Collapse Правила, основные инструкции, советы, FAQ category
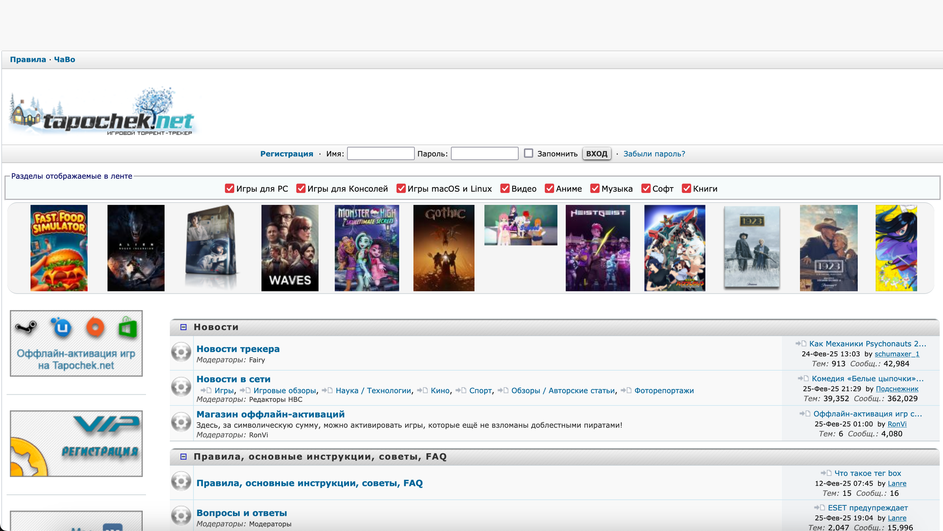This screenshot has width=943, height=531. 183,457
